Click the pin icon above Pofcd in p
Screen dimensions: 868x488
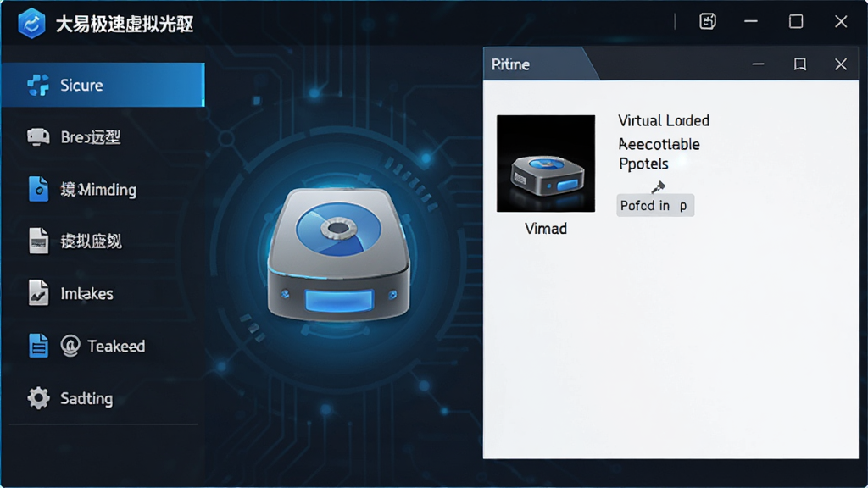point(658,187)
